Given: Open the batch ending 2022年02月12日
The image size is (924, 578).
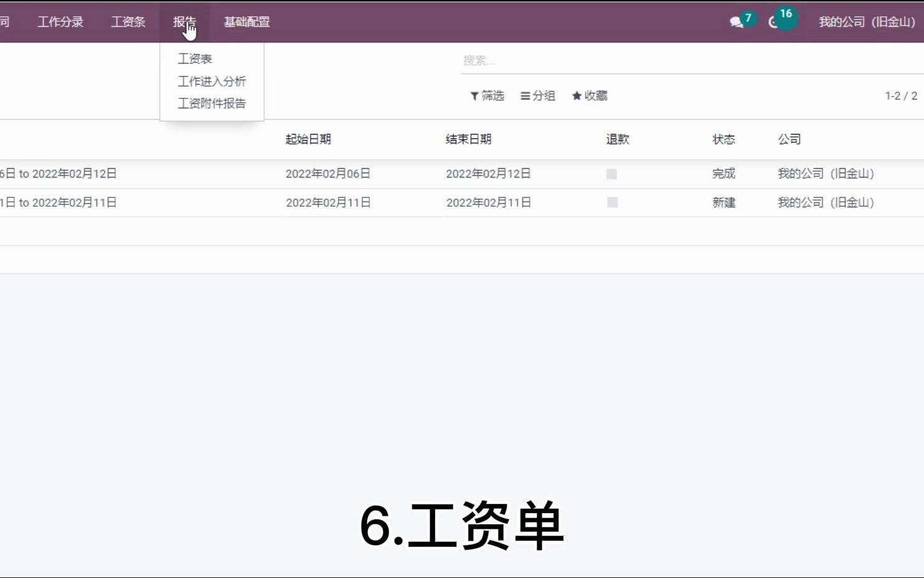Looking at the screenshot, I should (x=59, y=174).
